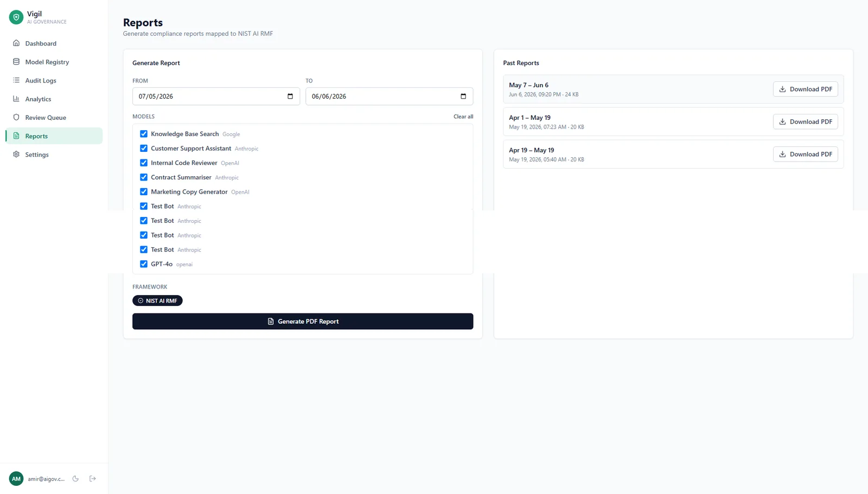Toggle dark mode moon icon

(75, 479)
